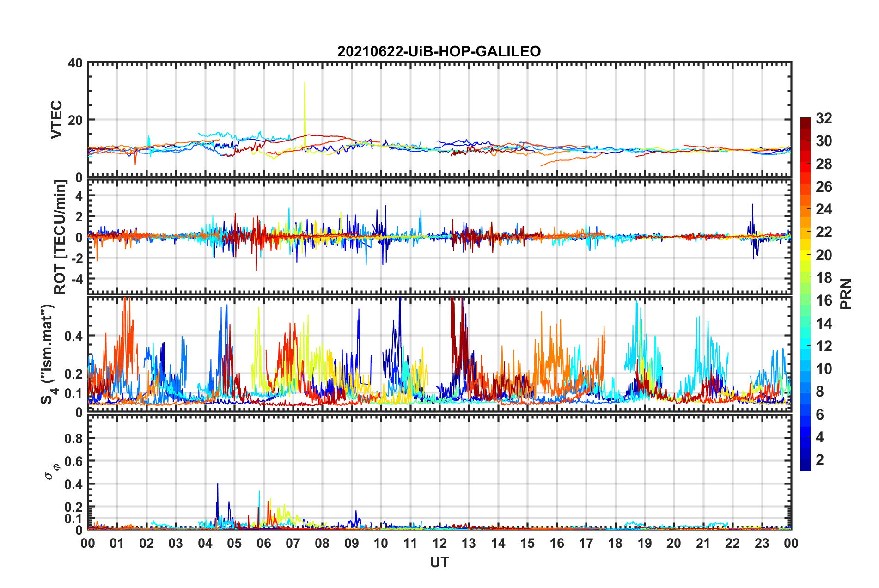The image size is (879, 588).
Task: Click the dark blue bottom of the colorbar
Action: (805, 466)
